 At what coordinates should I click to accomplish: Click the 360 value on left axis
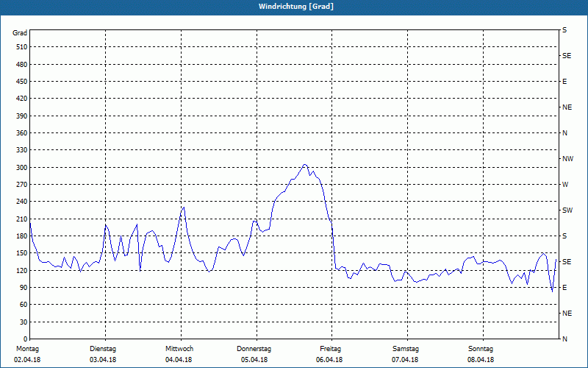(22, 133)
